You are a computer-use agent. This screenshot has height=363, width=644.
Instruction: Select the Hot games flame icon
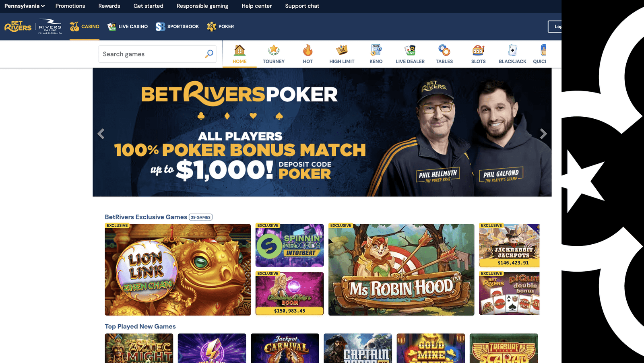(308, 50)
